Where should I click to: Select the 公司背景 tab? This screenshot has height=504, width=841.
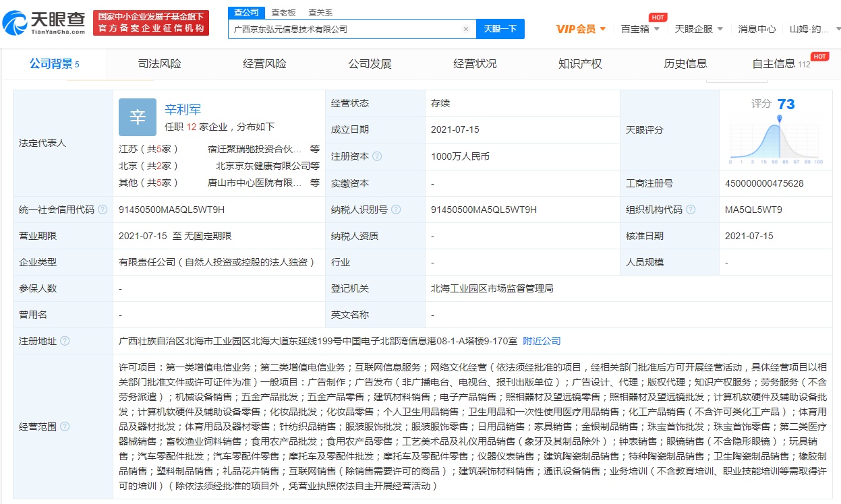(55, 64)
